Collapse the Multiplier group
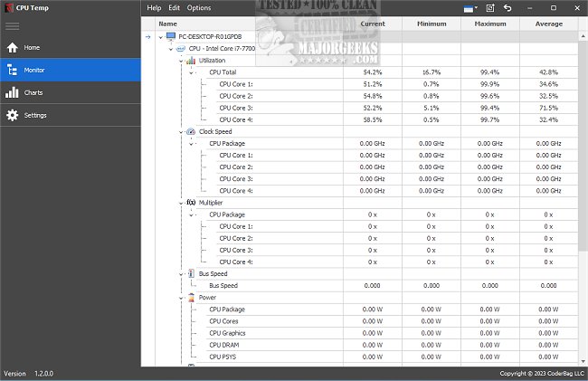588x381 pixels. (181, 204)
